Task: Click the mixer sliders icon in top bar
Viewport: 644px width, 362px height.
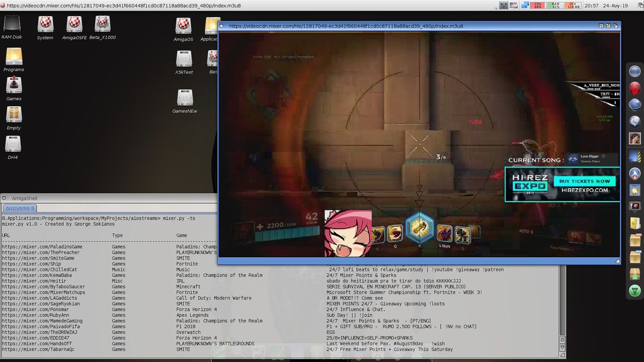Action: pyautogui.click(x=503, y=5)
